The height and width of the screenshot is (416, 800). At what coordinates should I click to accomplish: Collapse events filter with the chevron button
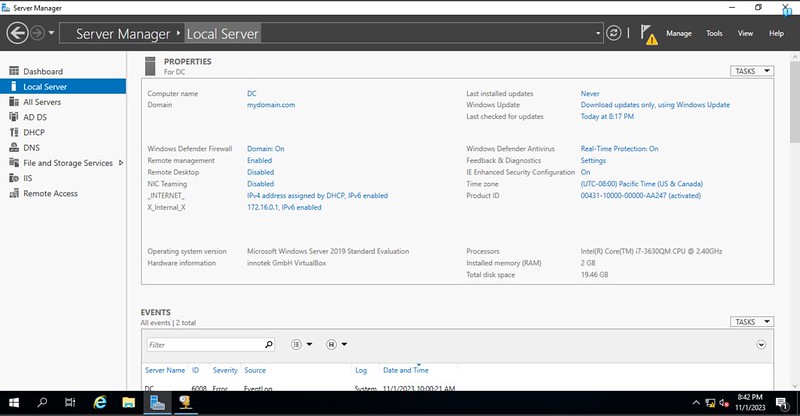(x=761, y=345)
